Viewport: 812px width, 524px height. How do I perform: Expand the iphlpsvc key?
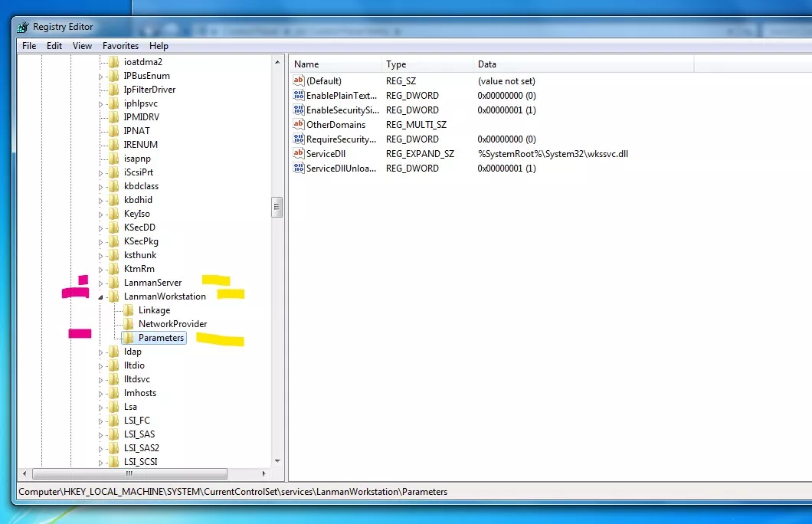pos(100,104)
